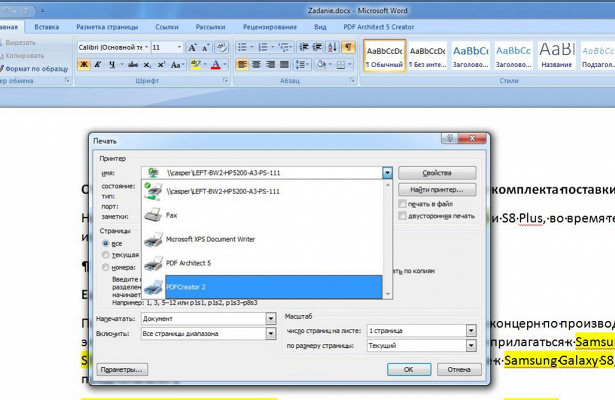Image resolution: width=615 pixels, height=400 pixels.
Task: Confirm printing with OK button
Action: [x=409, y=369]
